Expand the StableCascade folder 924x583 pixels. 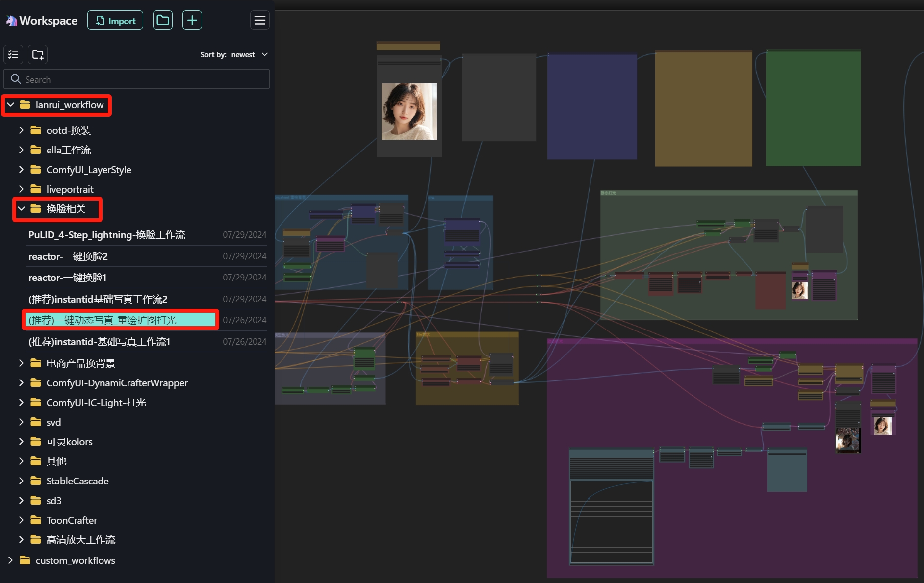tap(21, 481)
